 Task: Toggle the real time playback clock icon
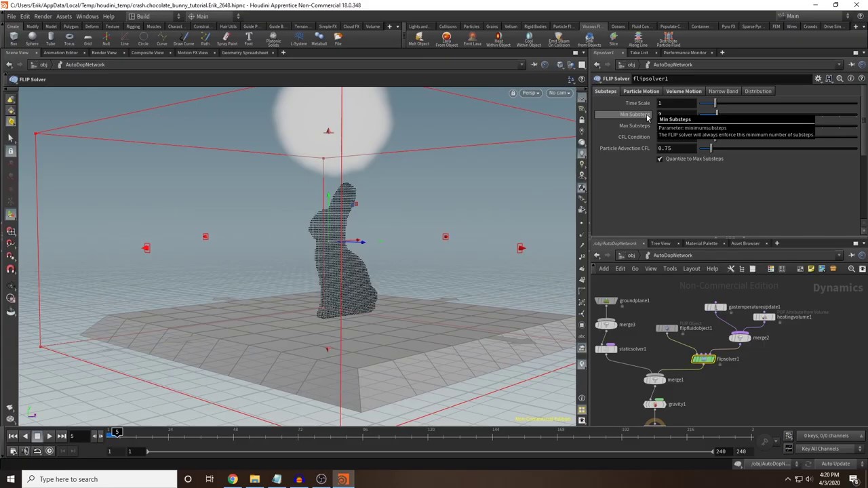coord(49,451)
